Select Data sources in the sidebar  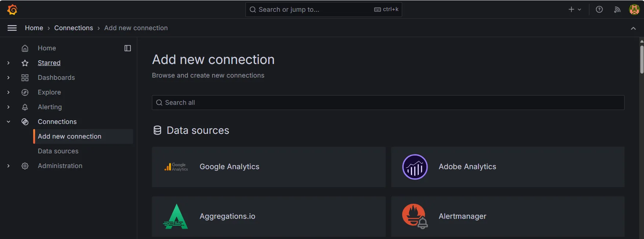tap(58, 151)
